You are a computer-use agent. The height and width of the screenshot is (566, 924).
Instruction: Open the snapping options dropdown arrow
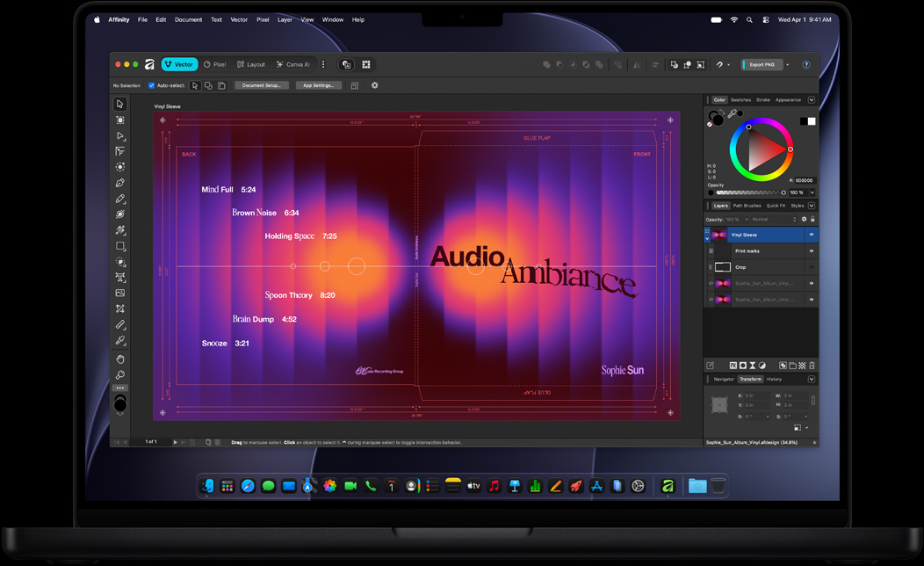click(x=728, y=65)
